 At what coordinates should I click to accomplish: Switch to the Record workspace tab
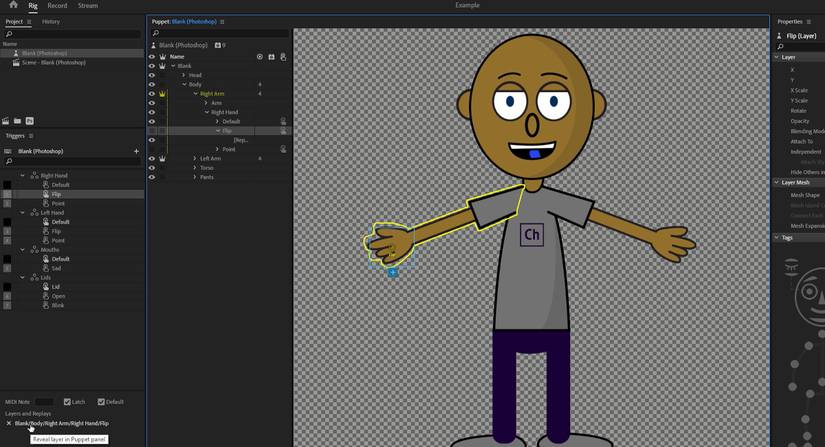point(57,6)
